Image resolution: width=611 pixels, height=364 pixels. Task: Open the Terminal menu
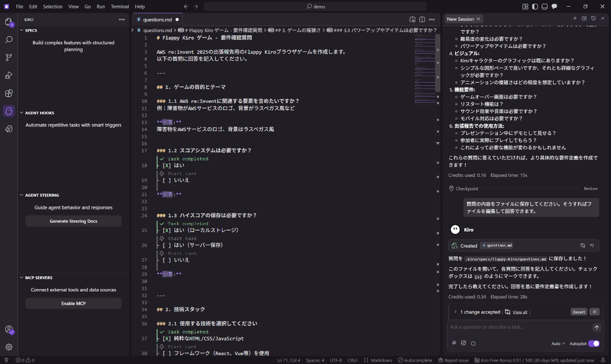[120, 7]
